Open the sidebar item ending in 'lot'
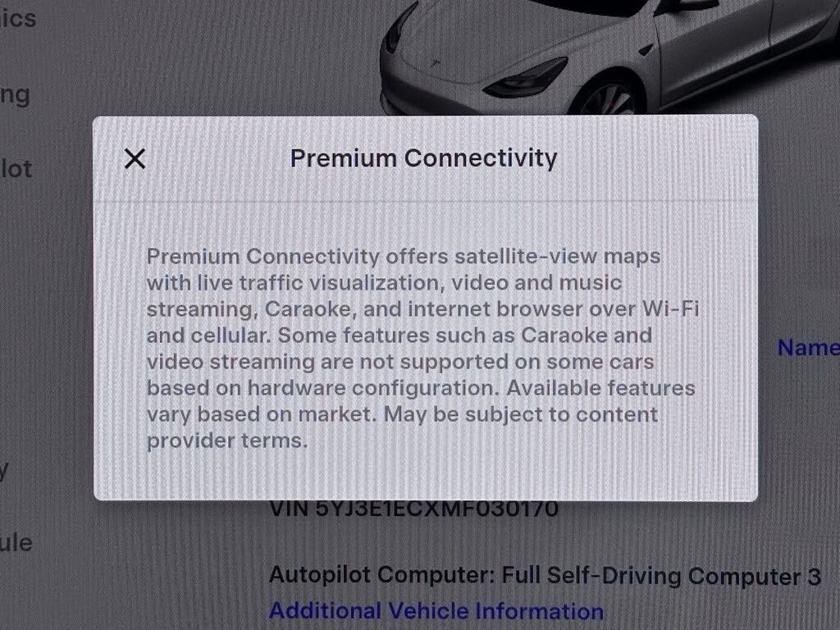Viewport: 840px width, 630px height. coord(16,169)
